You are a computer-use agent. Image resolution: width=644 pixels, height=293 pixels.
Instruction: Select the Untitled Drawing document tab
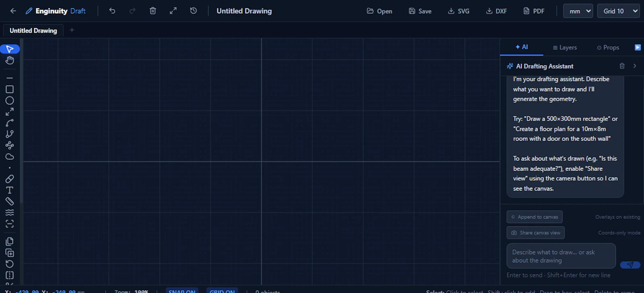coord(33,31)
